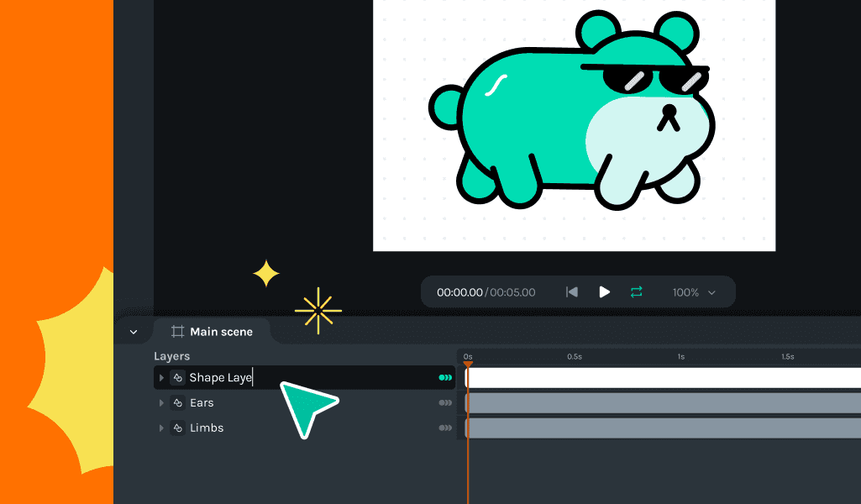Click the shape icon next to Limbs
Image resolution: width=861 pixels, height=504 pixels.
(x=177, y=428)
